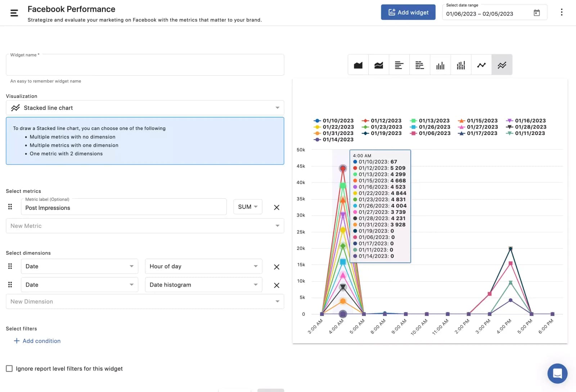The height and width of the screenshot is (392, 576).
Task: Open the calendar date picker icon
Action: [x=536, y=13]
